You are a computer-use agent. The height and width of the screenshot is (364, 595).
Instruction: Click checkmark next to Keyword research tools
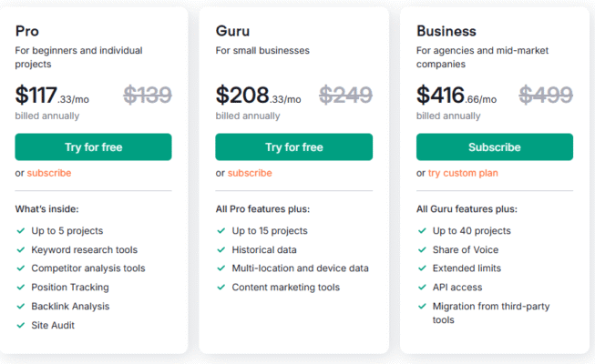[20, 249]
